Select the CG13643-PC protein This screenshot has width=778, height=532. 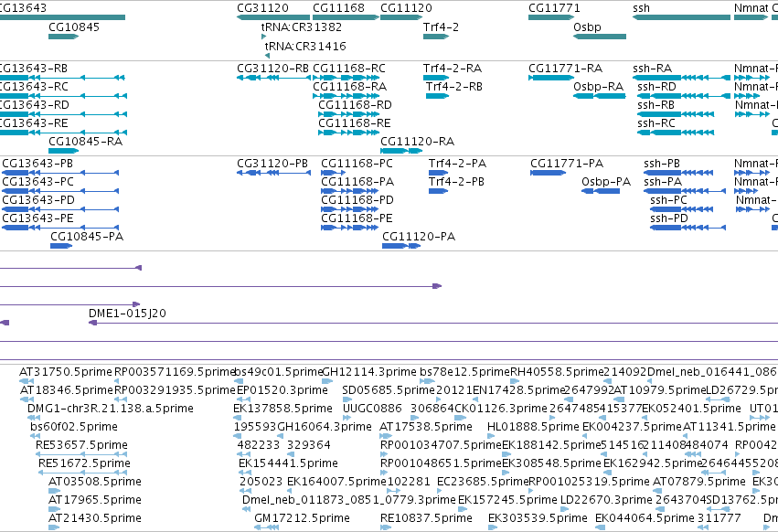click(60, 191)
